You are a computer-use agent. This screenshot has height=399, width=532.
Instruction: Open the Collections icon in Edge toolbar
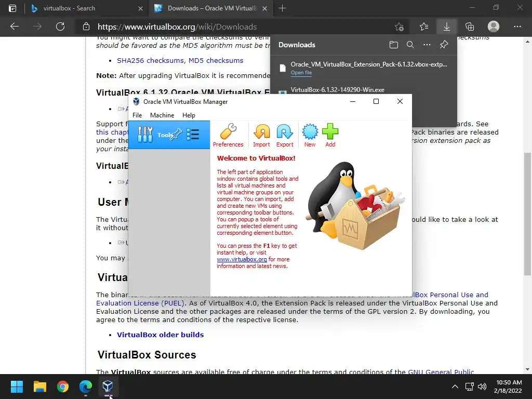470,26
